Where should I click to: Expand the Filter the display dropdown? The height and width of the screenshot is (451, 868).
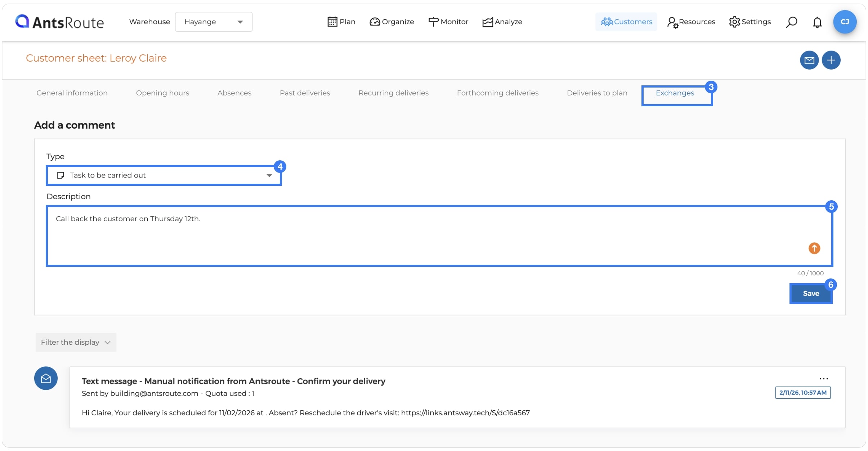(76, 342)
